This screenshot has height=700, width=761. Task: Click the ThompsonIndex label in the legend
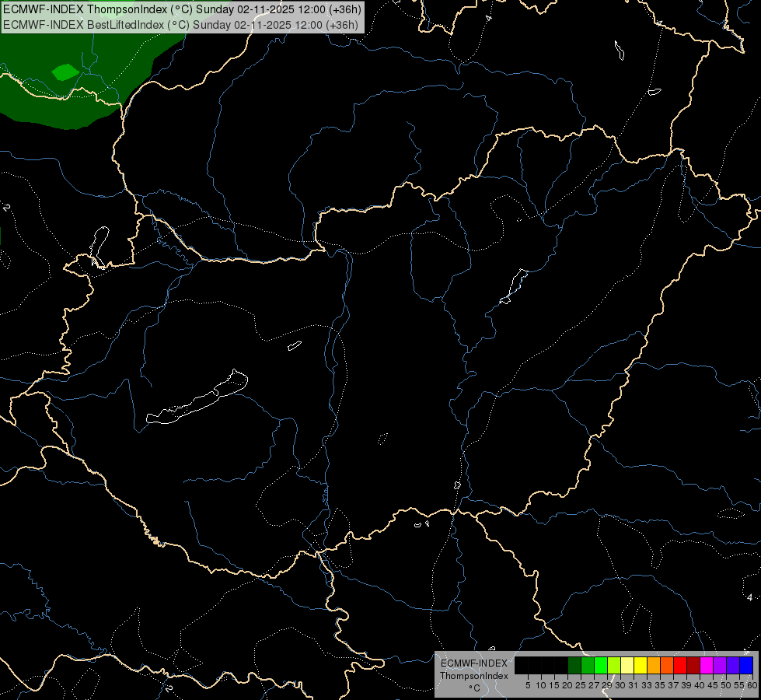(474, 676)
